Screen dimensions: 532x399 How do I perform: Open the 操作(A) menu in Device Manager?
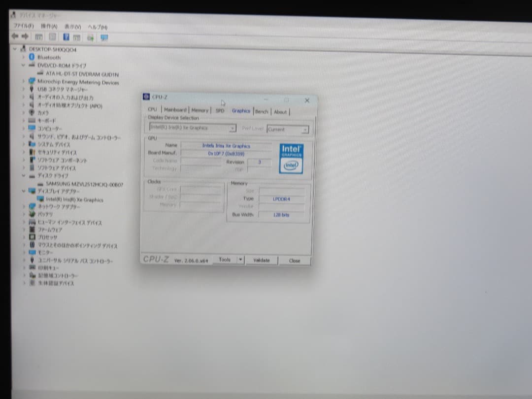[x=48, y=26]
